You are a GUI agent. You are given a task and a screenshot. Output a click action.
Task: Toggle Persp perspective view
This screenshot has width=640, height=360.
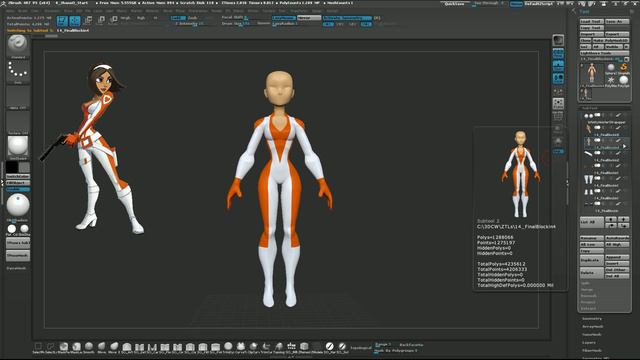click(558, 53)
